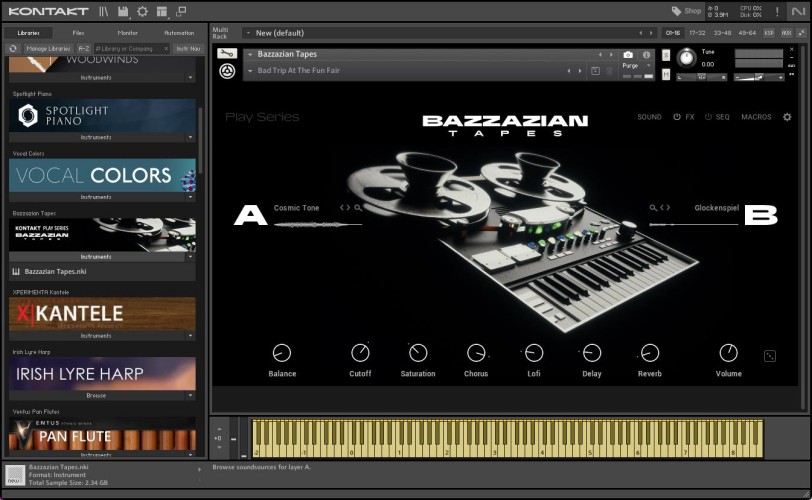The height and width of the screenshot is (500, 812).
Task: Open the Multi Rack preset dropdown
Action: 248,33
